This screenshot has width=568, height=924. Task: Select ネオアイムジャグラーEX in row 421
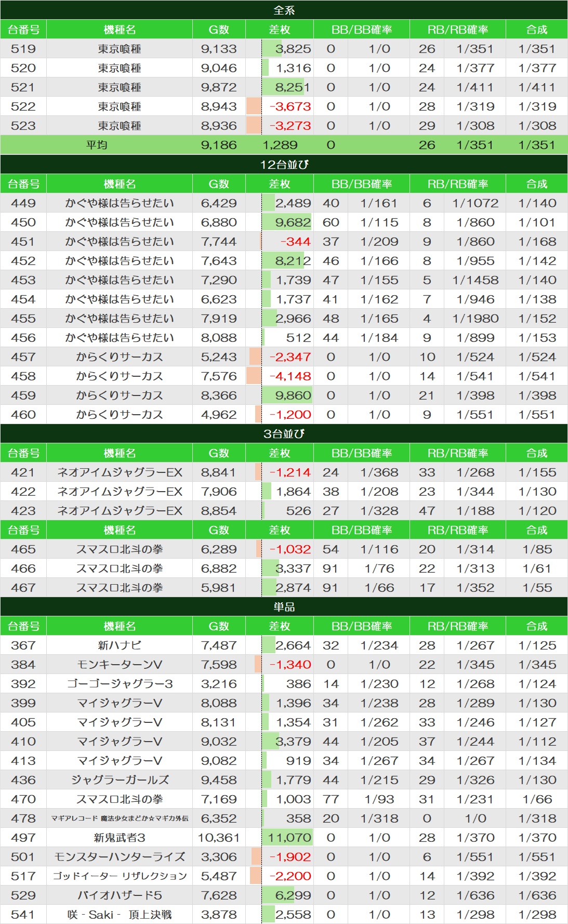[120, 472]
